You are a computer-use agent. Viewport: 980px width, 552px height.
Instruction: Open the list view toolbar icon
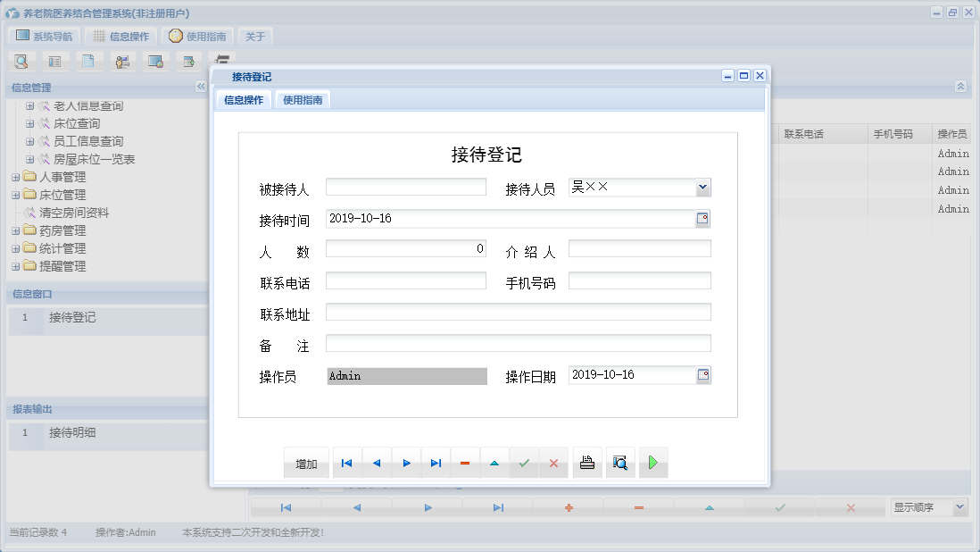[55, 61]
